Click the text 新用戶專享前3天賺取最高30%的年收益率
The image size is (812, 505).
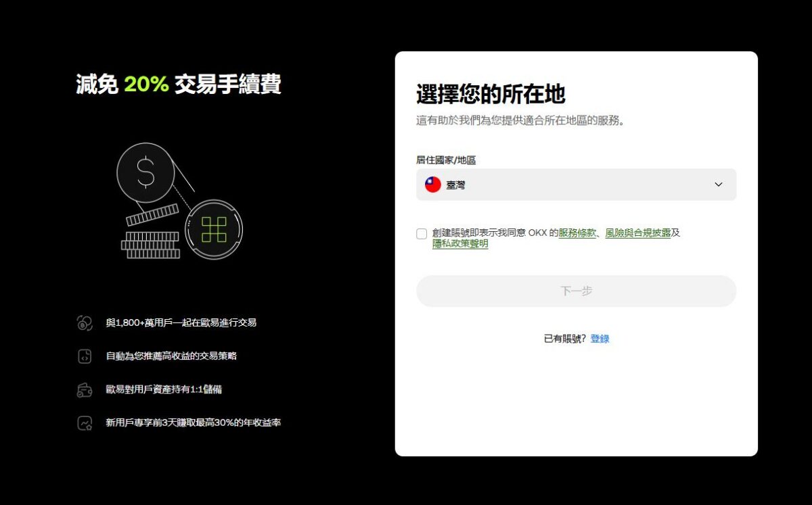[194, 423]
